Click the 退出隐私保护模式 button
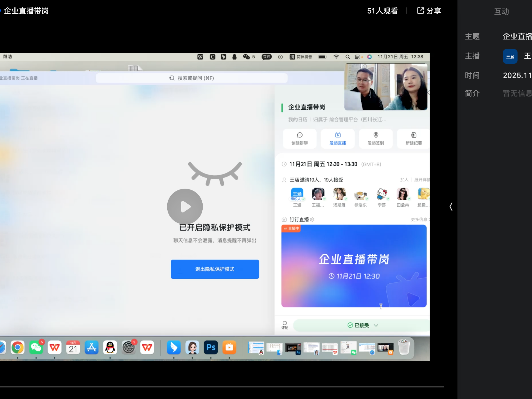 pyautogui.click(x=215, y=269)
